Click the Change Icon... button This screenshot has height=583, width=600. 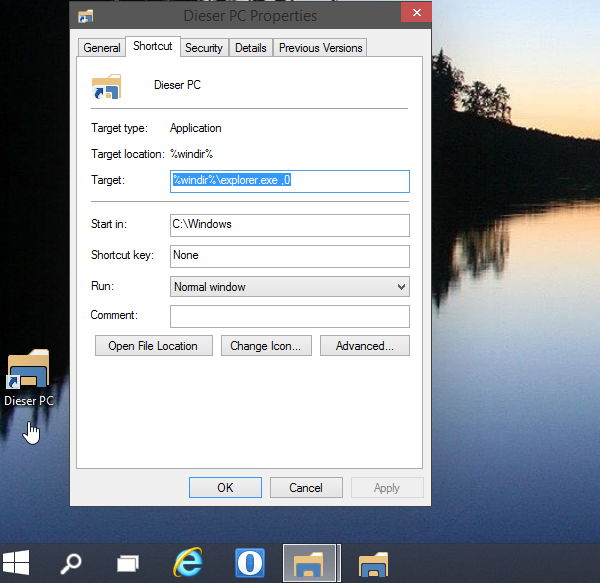click(x=267, y=346)
